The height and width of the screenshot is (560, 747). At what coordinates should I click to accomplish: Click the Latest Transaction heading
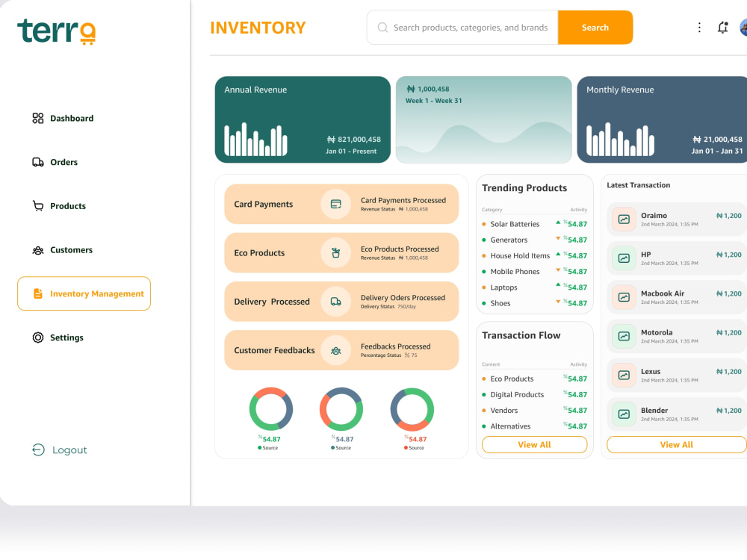point(639,184)
